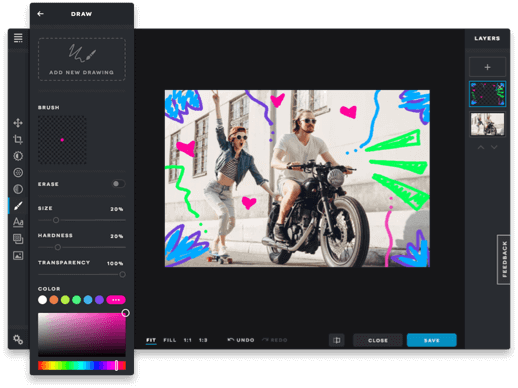
Task: Toggle the Erase switch
Action: (x=118, y=184)
